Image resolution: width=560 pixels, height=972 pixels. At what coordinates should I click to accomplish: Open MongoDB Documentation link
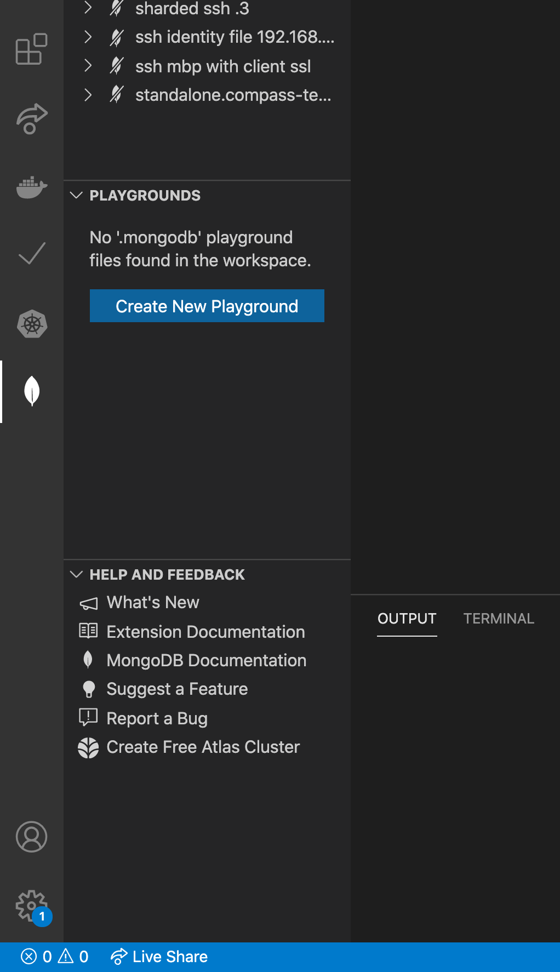(x=206, y=660)
